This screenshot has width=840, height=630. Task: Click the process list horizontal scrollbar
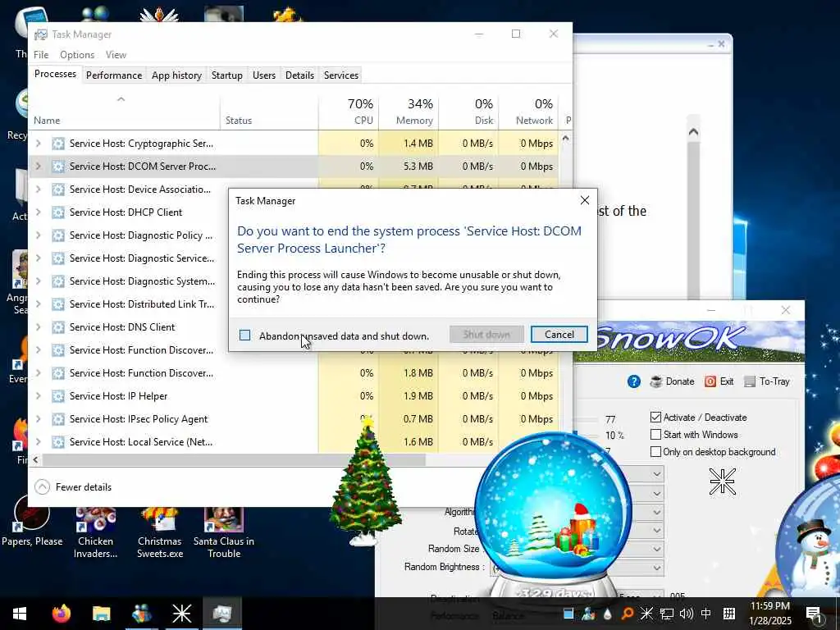pos(234,459)
